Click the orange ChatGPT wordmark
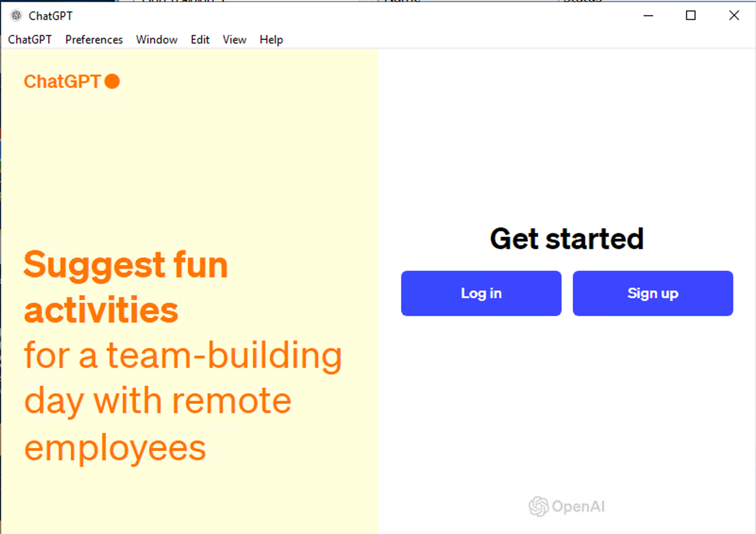This screenshot has height=534, width=756. click(62, 82)
